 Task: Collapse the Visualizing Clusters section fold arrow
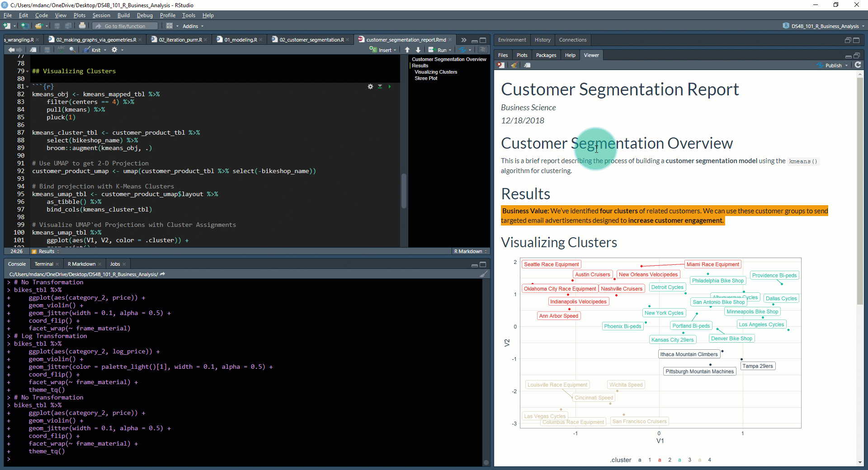point(27,71)
